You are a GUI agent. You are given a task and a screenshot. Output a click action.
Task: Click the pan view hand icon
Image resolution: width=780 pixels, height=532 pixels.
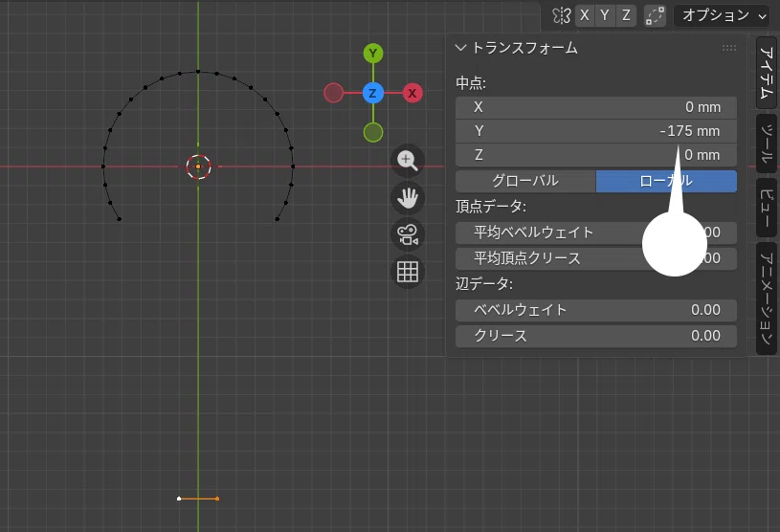pyautogui.click(x=408, y=198)
